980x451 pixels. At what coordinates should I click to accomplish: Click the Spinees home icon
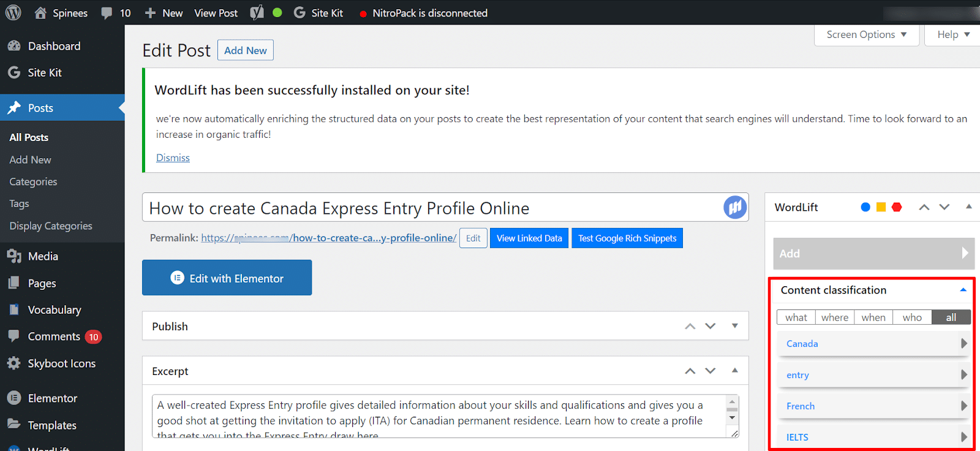(x=40, y=13)
